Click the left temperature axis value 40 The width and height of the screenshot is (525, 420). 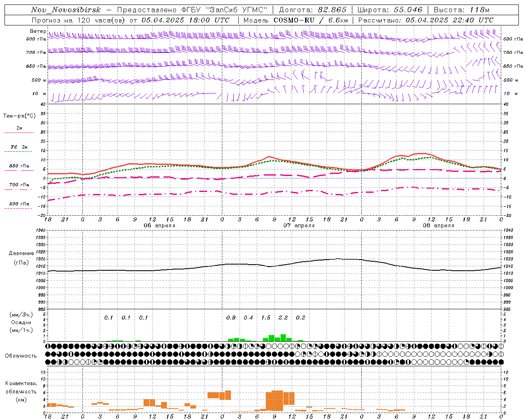[x=42, y=104]
